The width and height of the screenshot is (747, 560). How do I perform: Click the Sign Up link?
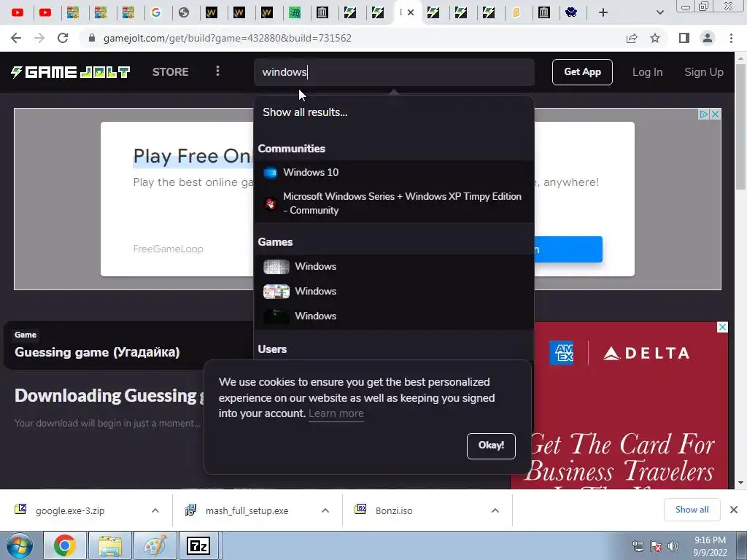[x=704, y=72]
